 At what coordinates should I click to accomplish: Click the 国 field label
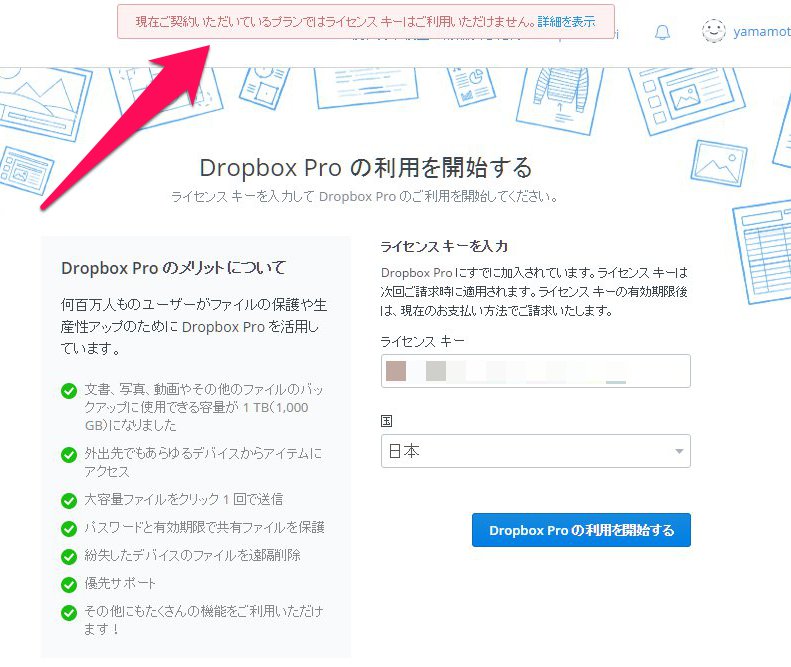[x=386, y=421]
